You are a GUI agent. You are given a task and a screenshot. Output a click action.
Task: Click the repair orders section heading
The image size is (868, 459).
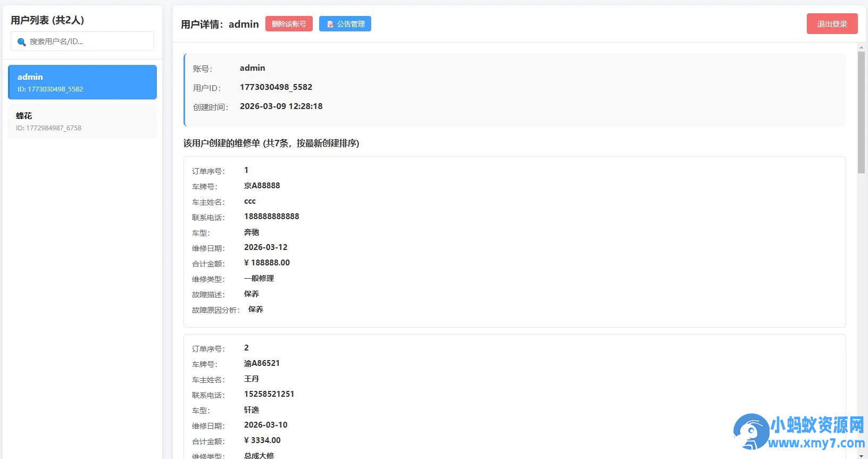coord(271,143)
